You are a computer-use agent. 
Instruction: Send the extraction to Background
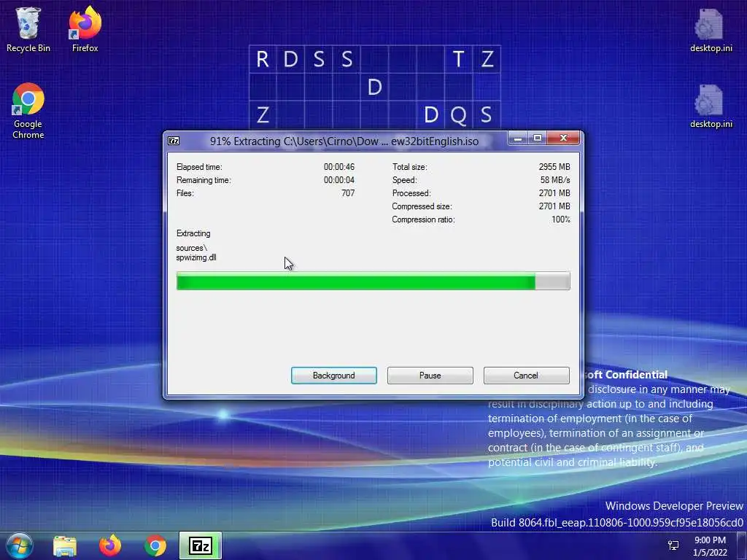(x=334, y=376)
